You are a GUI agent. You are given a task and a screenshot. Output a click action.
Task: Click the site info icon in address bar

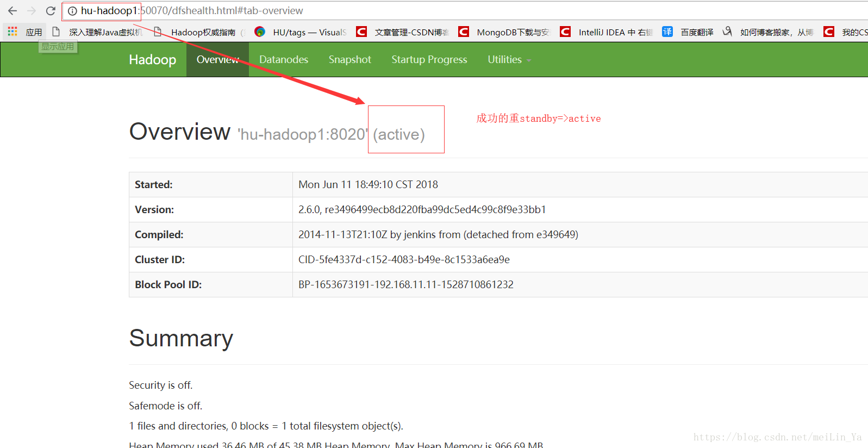[x=72, y=11]
